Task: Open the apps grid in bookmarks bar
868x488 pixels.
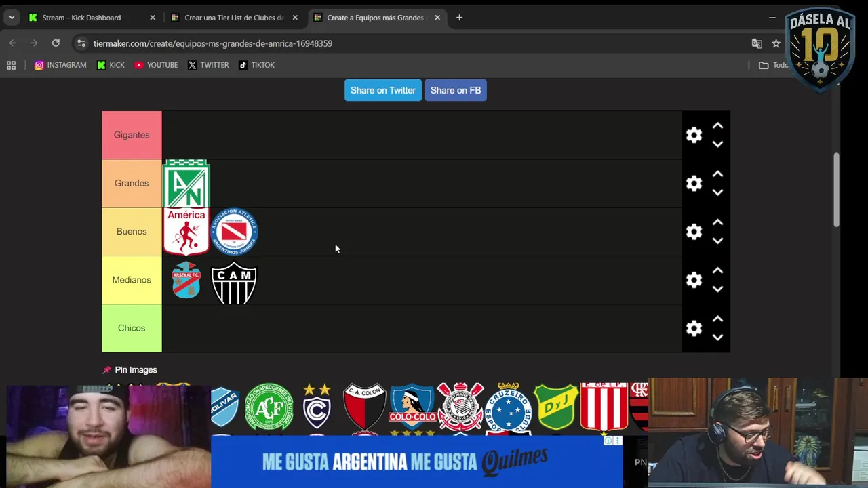Action: (12, 65)
